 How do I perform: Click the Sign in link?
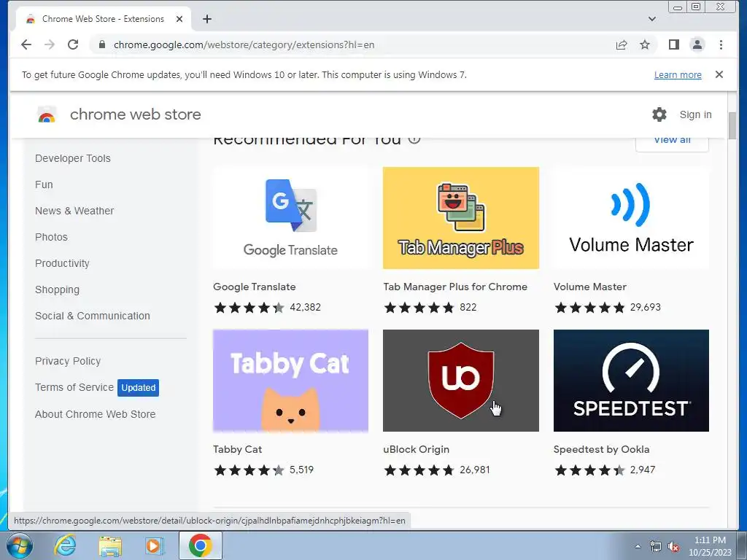click(x=695, y=114)
